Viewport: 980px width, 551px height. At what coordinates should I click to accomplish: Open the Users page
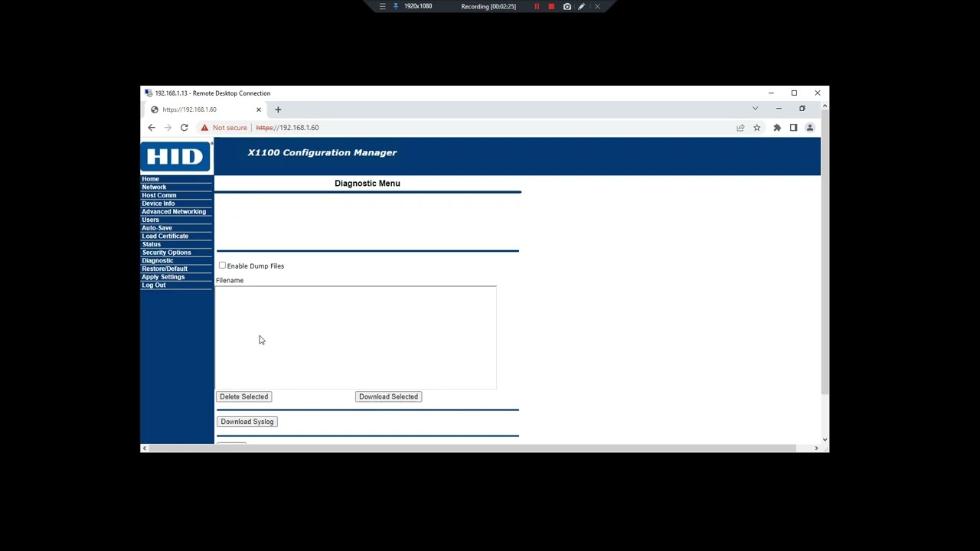[150, 220]
